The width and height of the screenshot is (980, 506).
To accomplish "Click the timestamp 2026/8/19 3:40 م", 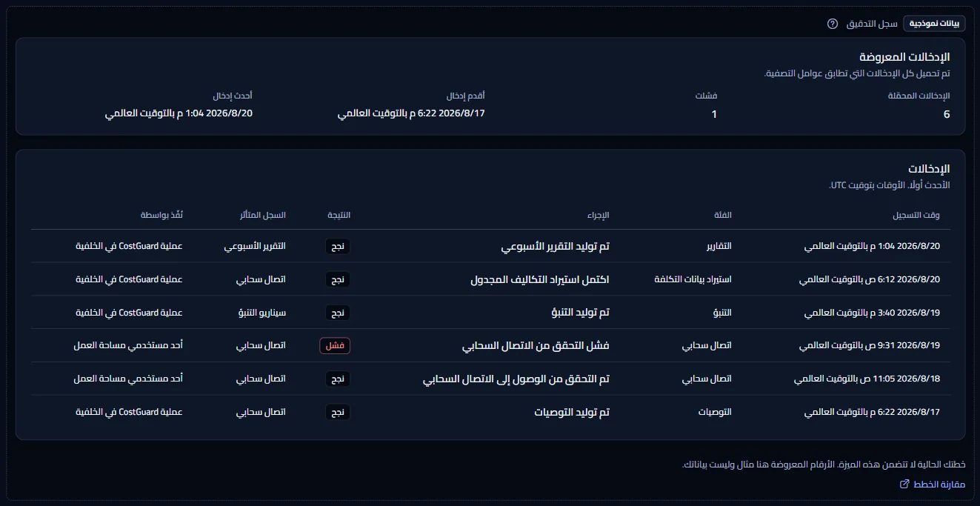I will [872, 313].
